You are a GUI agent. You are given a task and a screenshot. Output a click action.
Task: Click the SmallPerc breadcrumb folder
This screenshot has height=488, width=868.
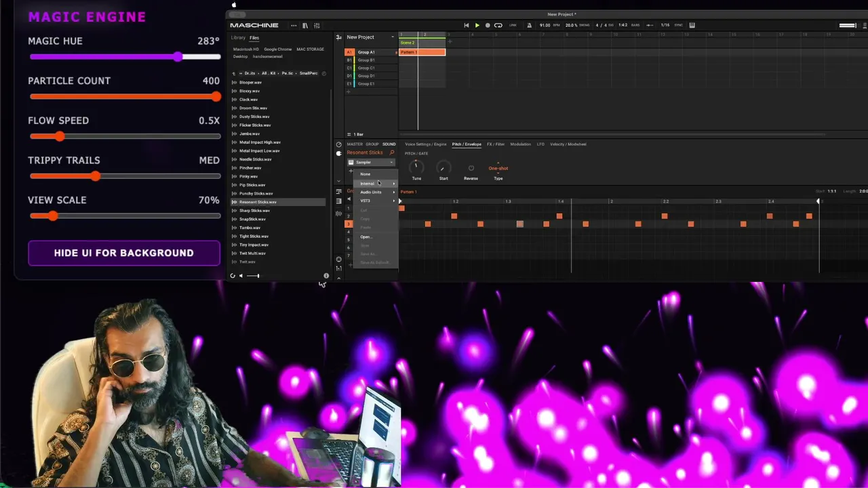click(x=309, y=73)
